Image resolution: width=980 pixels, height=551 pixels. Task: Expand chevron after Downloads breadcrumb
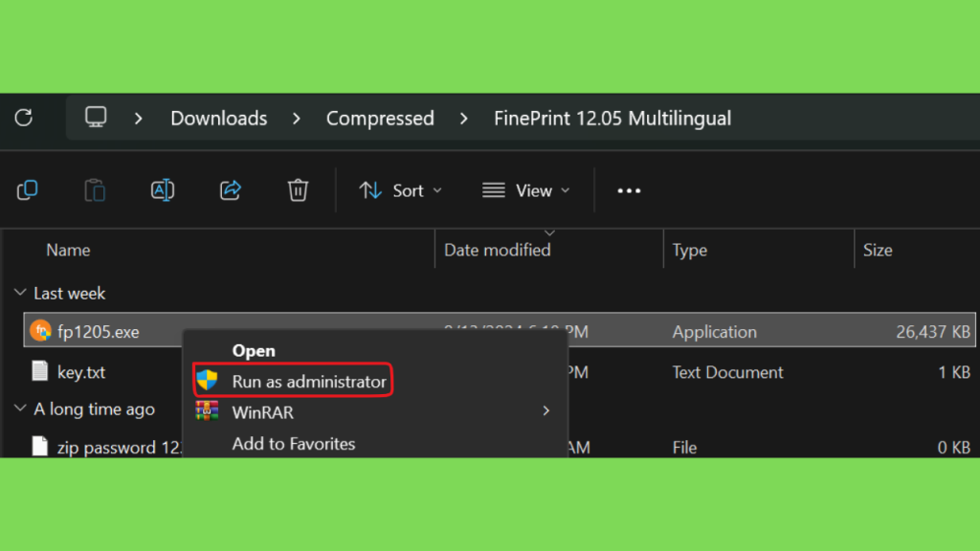click(x=297, y=118)
